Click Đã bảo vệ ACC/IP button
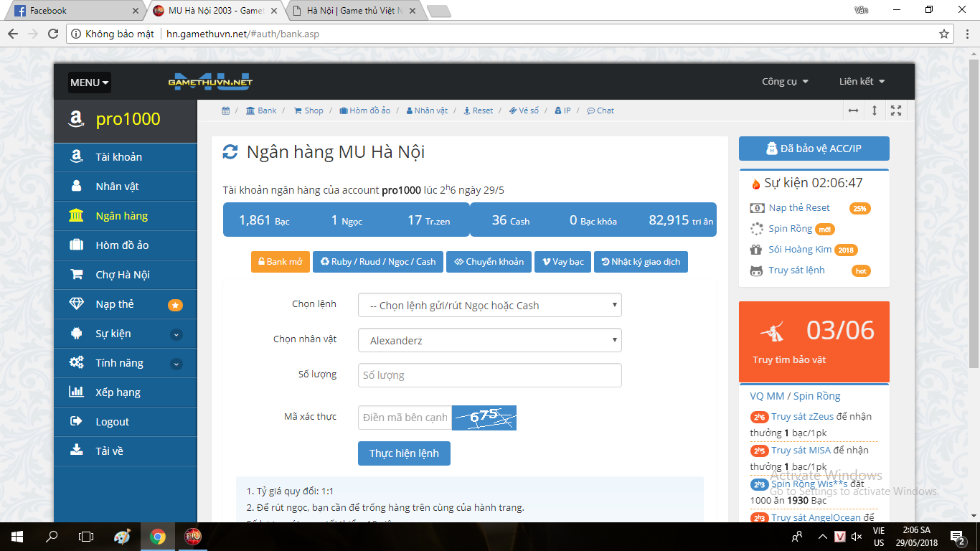This screenshot has width=980, height=551. [x=814, y=149]
